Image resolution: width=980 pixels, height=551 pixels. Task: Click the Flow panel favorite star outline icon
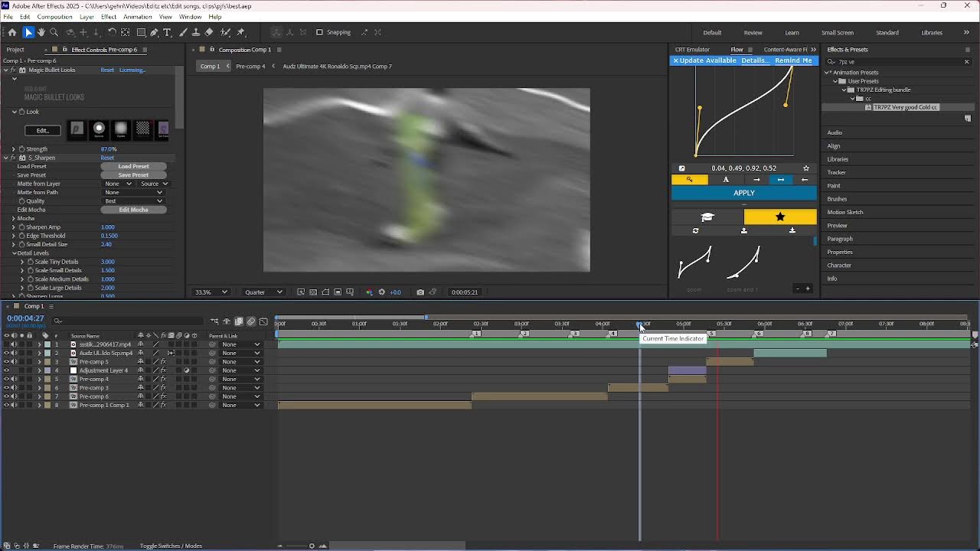click(x=806, y=168)
